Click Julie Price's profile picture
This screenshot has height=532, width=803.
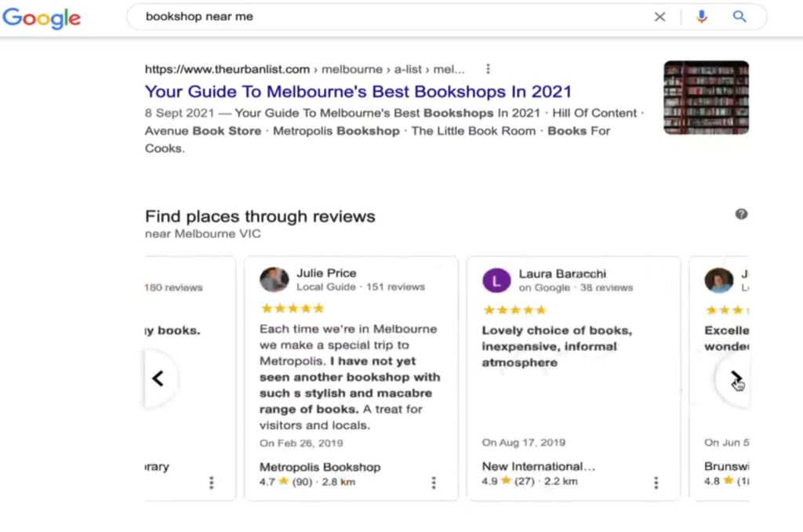274,280
